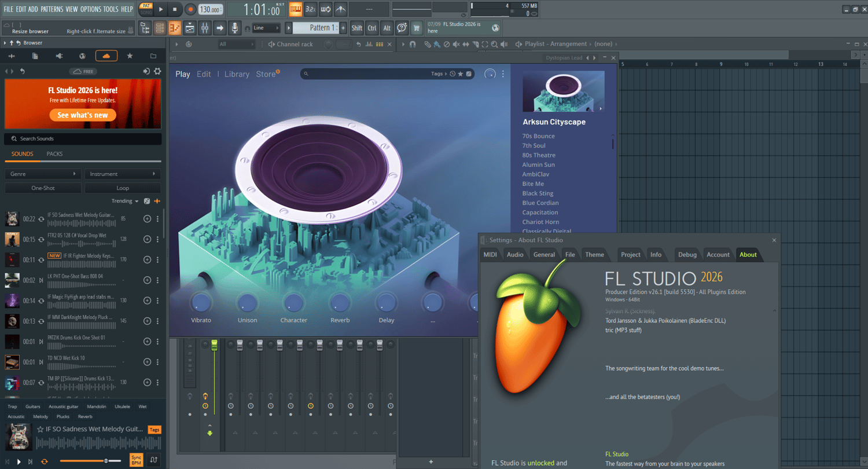Click the microphone recording icon in toolbar

pyautogui.click(x=235, y=28)
